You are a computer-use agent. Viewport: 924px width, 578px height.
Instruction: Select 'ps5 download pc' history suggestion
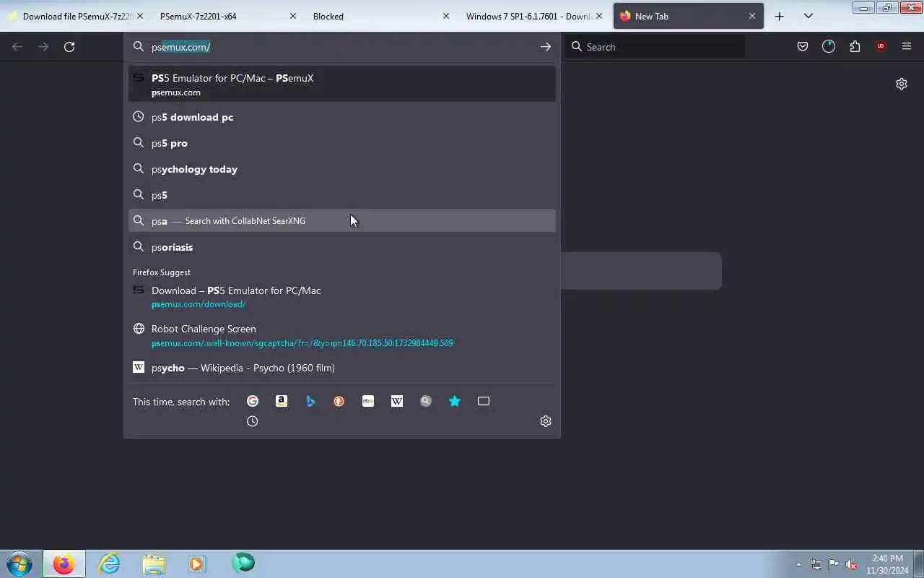[342, 117]
